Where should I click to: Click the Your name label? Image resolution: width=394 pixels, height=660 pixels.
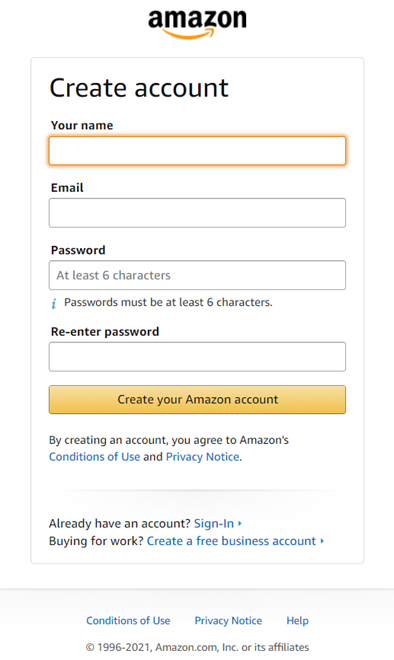82,125
